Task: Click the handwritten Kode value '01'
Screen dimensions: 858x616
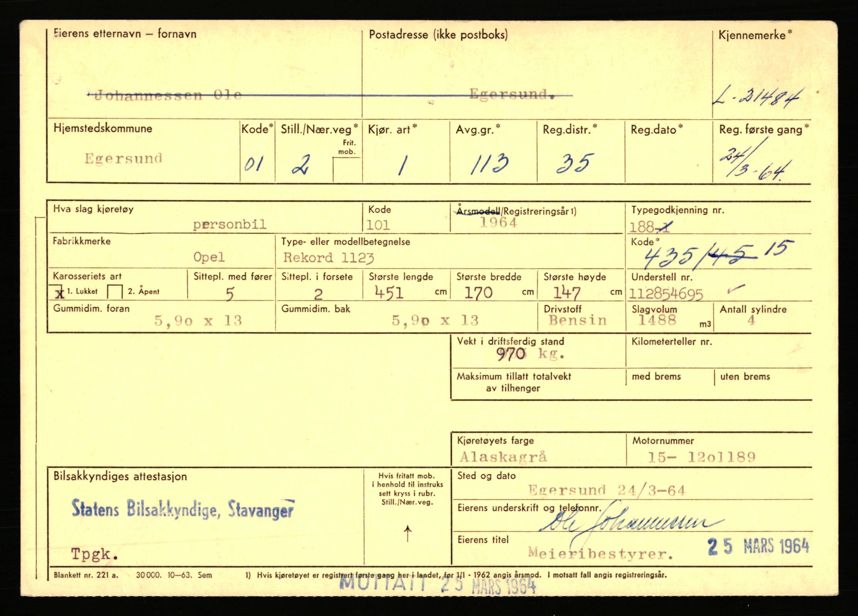Action: [254, 163]
